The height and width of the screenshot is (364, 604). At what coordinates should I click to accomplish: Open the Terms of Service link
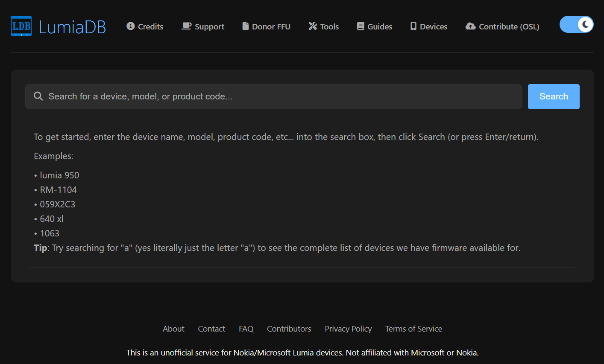pos(413,329)
